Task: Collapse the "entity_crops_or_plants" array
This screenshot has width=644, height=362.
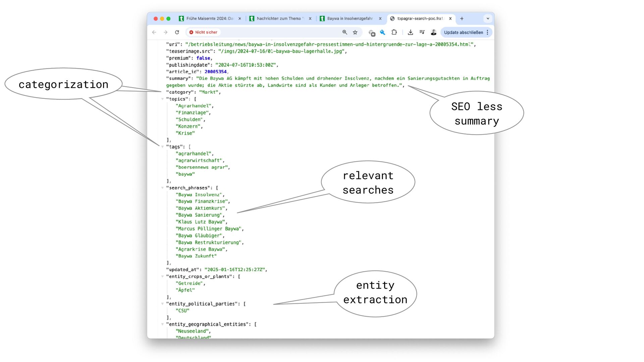Action: pyautogui.click(x=162, y=277)
